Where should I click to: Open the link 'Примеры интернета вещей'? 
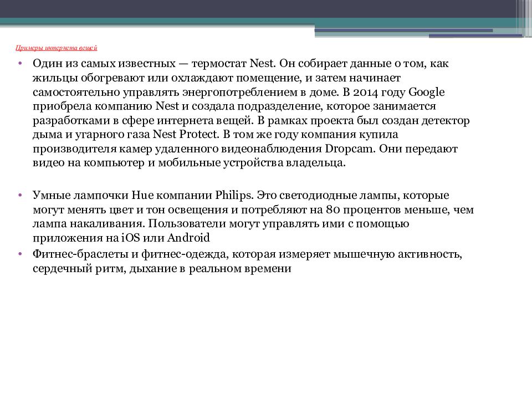(x=57, y=48)
